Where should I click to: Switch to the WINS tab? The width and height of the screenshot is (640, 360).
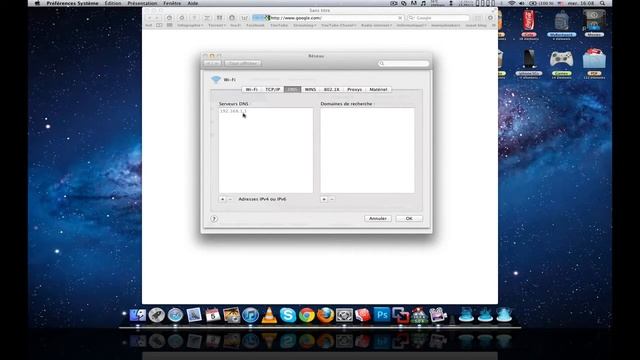click(310, 89)
